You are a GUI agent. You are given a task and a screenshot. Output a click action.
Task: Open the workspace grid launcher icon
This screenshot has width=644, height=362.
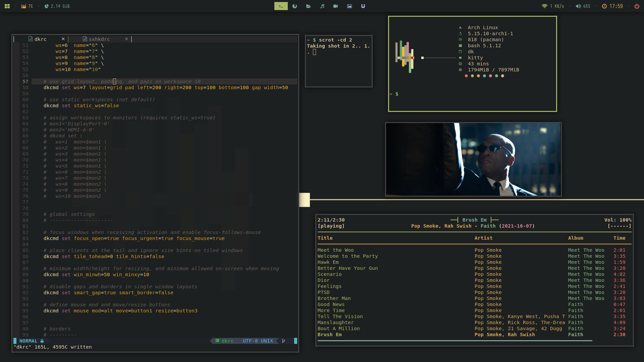[x=7, y=6]
